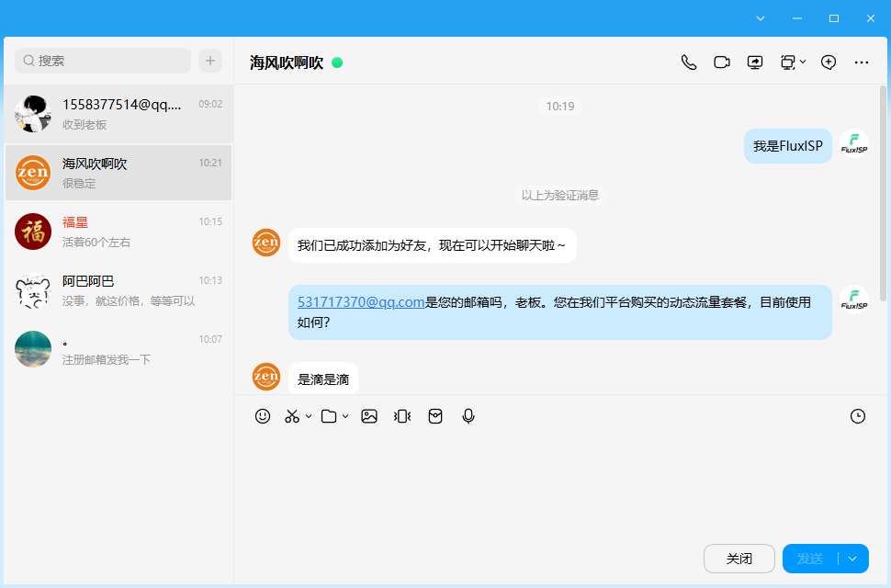This screenshot has width=891, height=588.
Task: Open chat history clock icon
Action: point(858,416)
